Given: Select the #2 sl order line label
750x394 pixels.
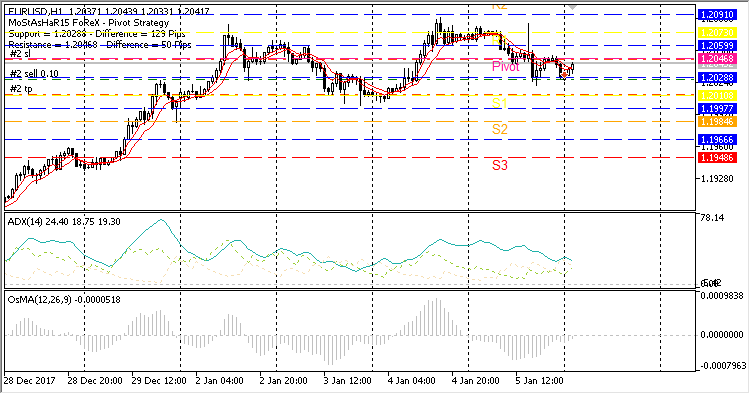Looking at the screenshot, I should click(20, 54).
